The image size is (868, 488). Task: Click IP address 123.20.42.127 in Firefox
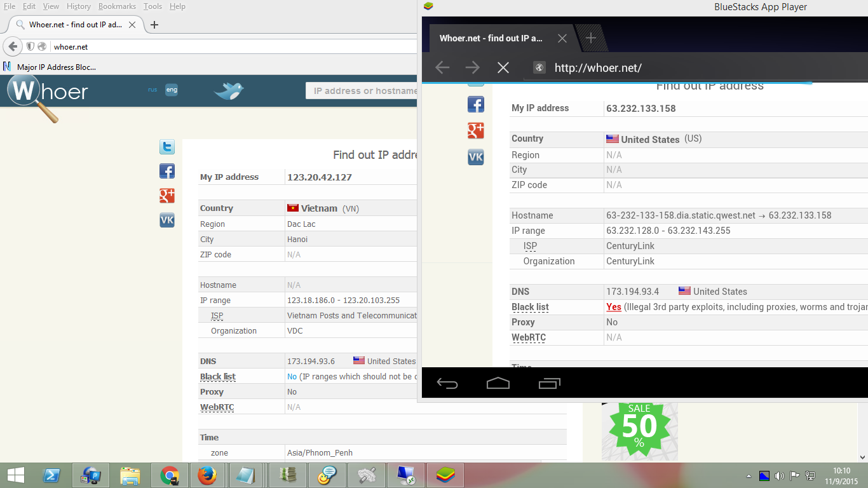320,177
